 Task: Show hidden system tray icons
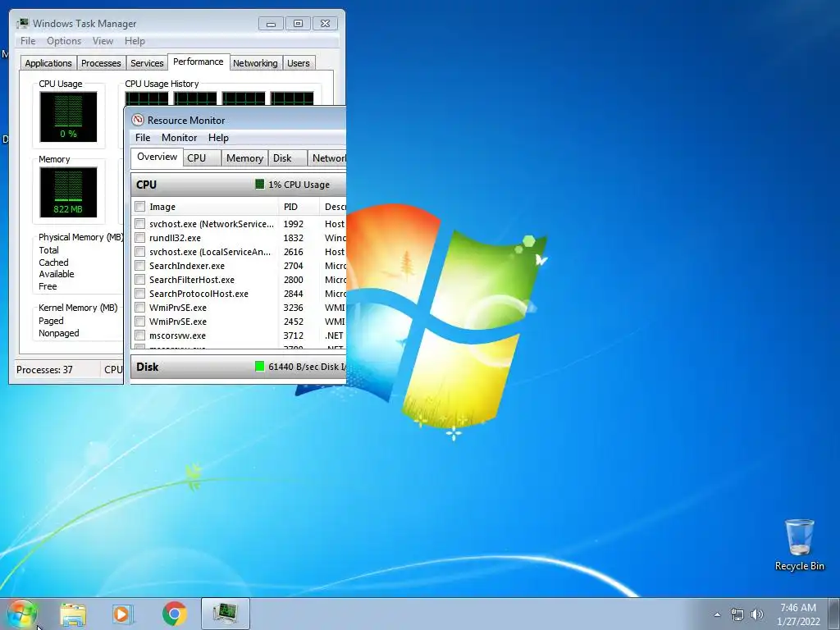717,614
